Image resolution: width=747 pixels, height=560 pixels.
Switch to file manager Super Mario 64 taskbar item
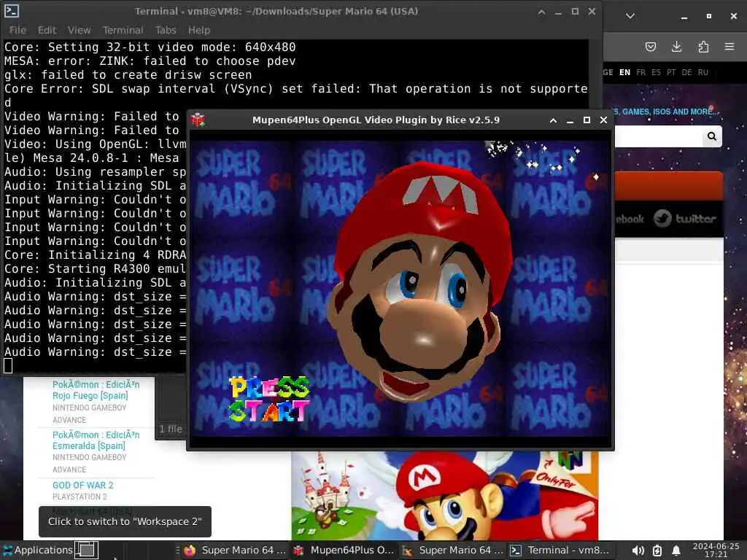pyautogui.click(x=453, y=550)
